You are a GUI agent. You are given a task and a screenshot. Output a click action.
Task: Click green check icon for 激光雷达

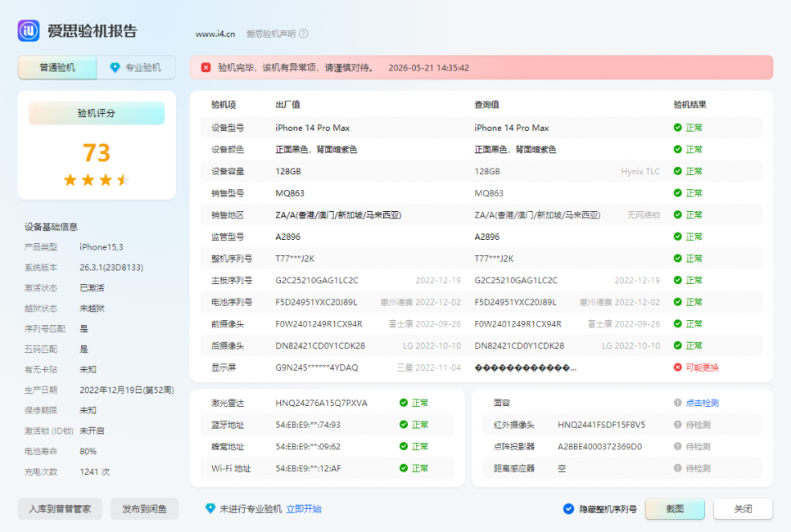[404, 403]
